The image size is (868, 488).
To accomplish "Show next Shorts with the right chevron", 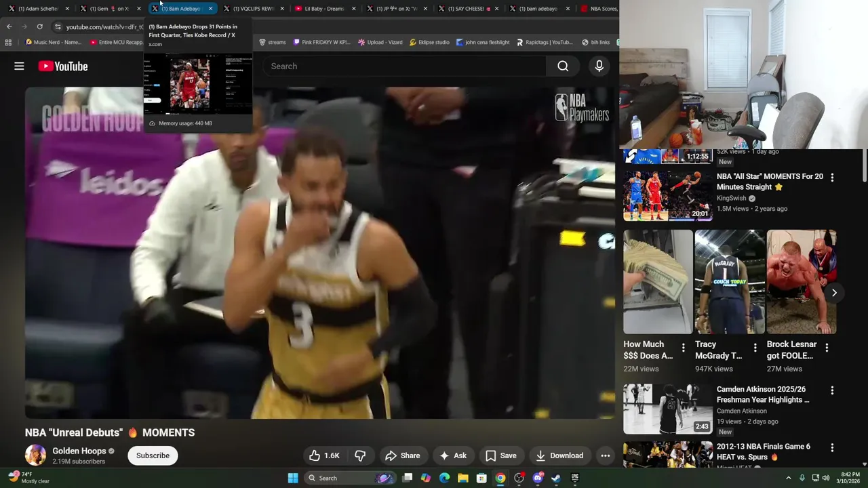I will pos(834,293).
